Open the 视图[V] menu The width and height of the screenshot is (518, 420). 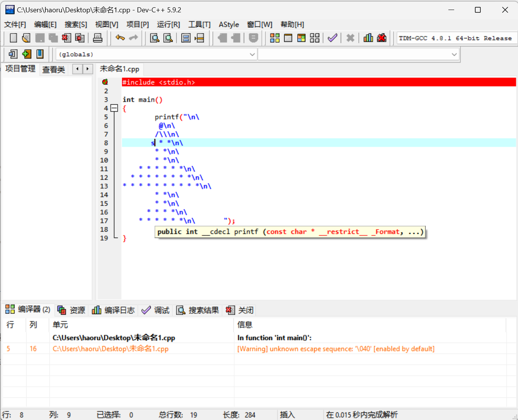107,25
